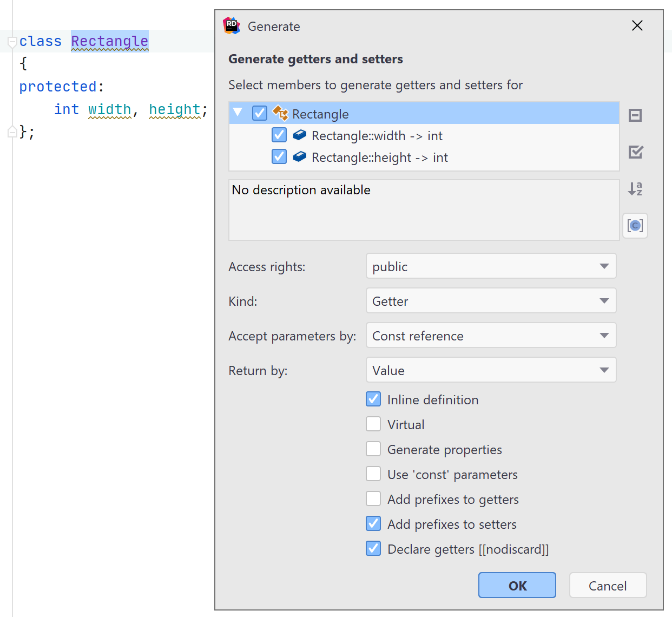Viewport: 672px width, 617px height.
Task: Enable Generate properties
Action: [373, 449]
